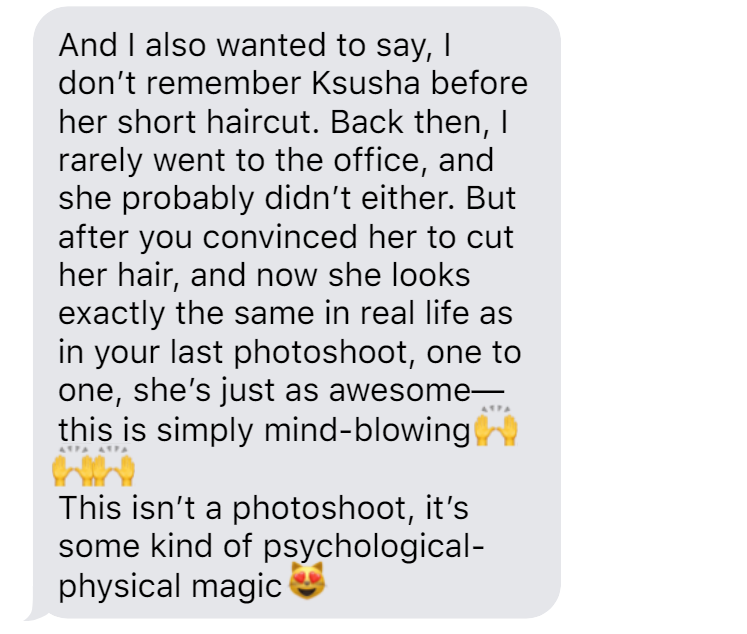The image size is (747, 634).
Task: Click the word awesome in the message
Action: point(400,391)
